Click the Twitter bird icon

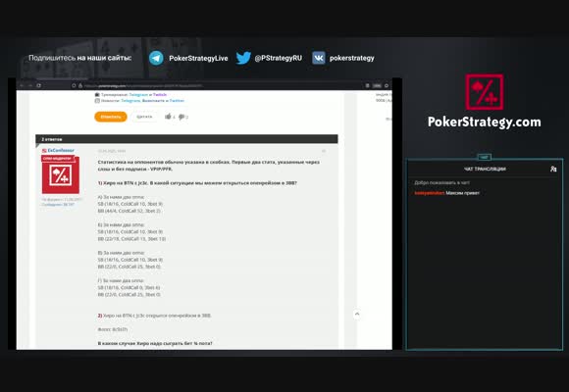coord(243,58)
